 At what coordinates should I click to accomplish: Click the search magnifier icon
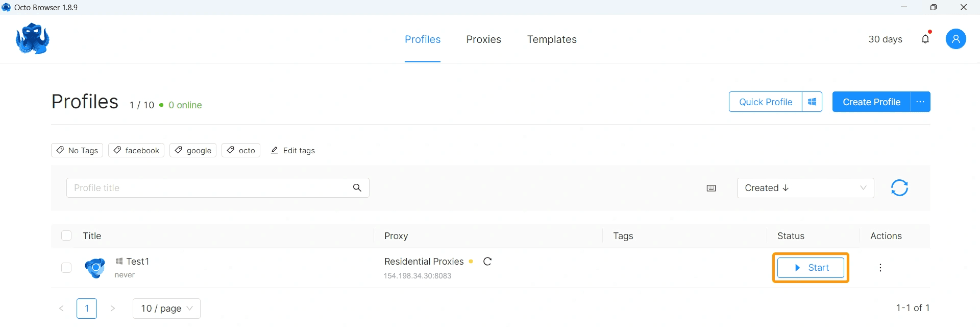357,188
